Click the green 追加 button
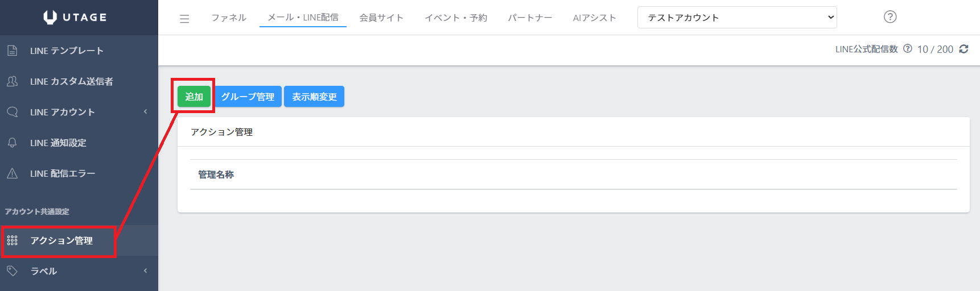 (x=194, y=97)
